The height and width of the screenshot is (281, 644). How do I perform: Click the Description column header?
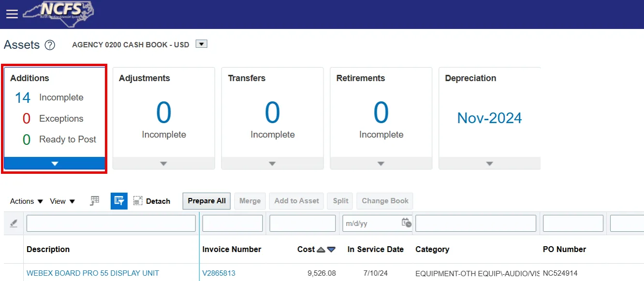(48, 250)
